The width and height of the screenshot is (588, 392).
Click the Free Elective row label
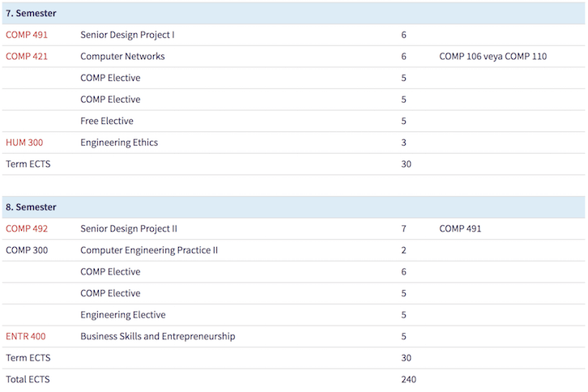107,121
